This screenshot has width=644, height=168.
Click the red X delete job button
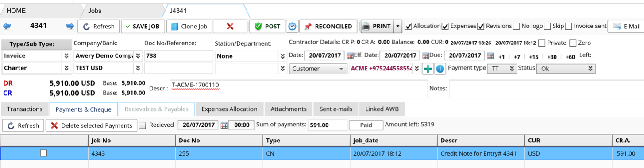pyautogui.click(x=230, y=27)
